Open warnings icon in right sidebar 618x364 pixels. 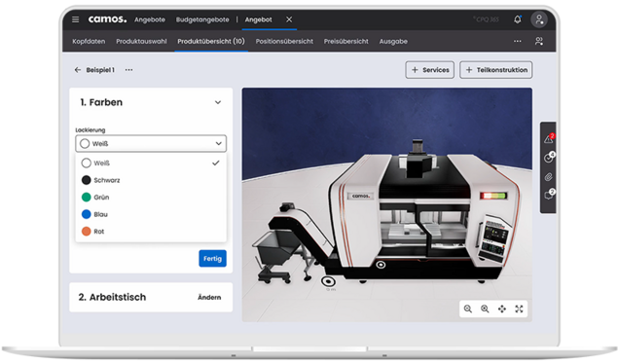click(549, 138)
